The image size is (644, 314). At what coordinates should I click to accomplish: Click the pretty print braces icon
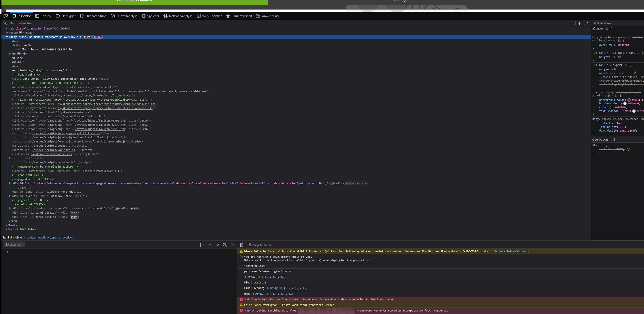(202, 245)
